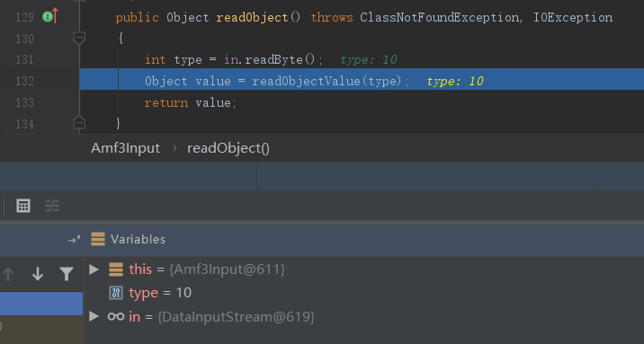The height and width of the screenshot is (344, 644).
Task: Select the 'this = {Amf3Input@611}' row
Action: point(364,269)
